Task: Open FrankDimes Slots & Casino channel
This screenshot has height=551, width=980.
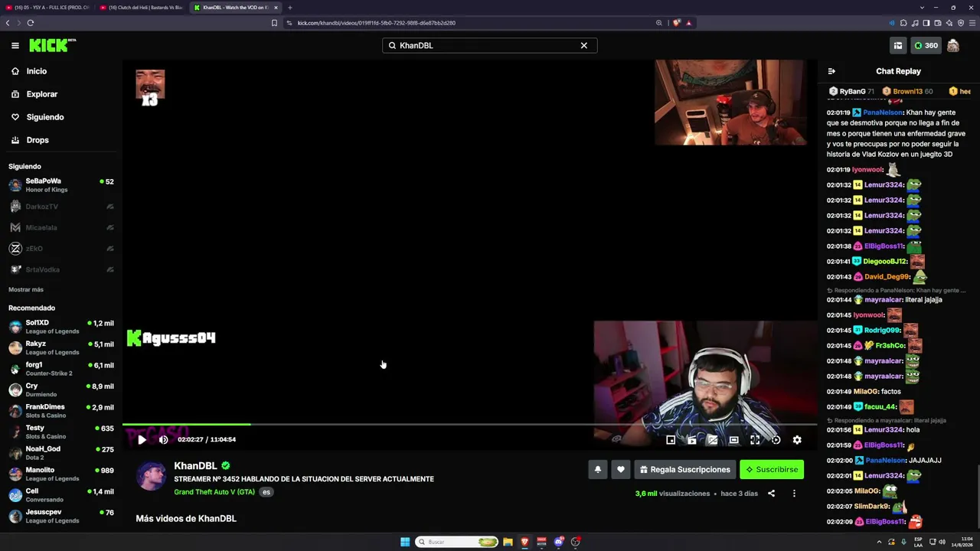Action: [x=61, y=411]
